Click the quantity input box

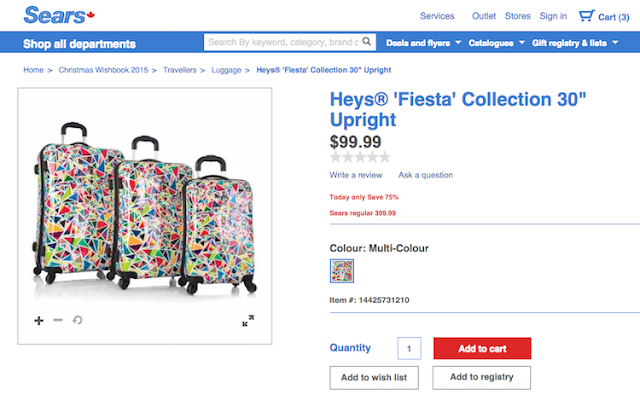pos(408,348)
